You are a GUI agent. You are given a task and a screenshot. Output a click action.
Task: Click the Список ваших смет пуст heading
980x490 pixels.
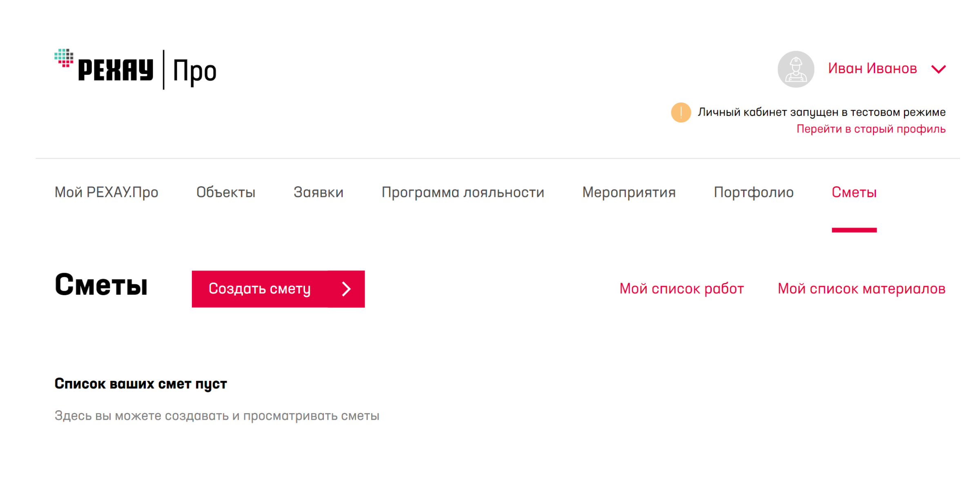click(x=140, y=384)
